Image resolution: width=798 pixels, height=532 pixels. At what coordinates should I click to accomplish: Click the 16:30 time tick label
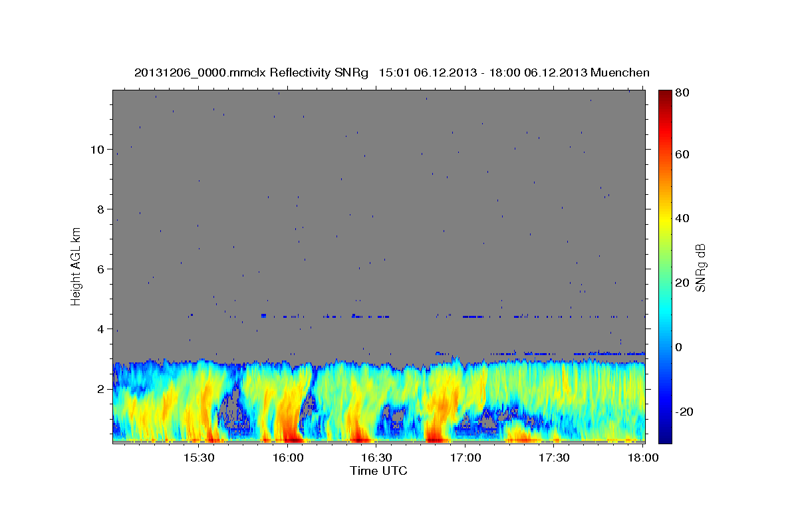376,458
